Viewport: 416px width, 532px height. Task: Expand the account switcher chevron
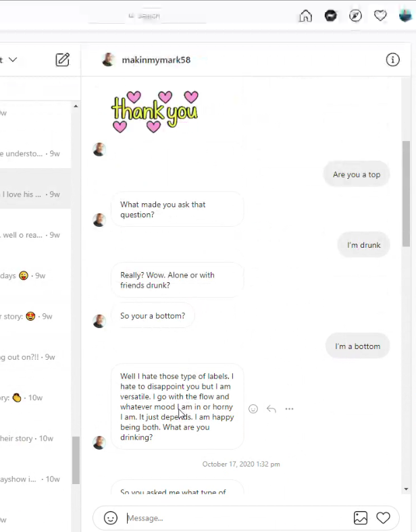point(12,59)
